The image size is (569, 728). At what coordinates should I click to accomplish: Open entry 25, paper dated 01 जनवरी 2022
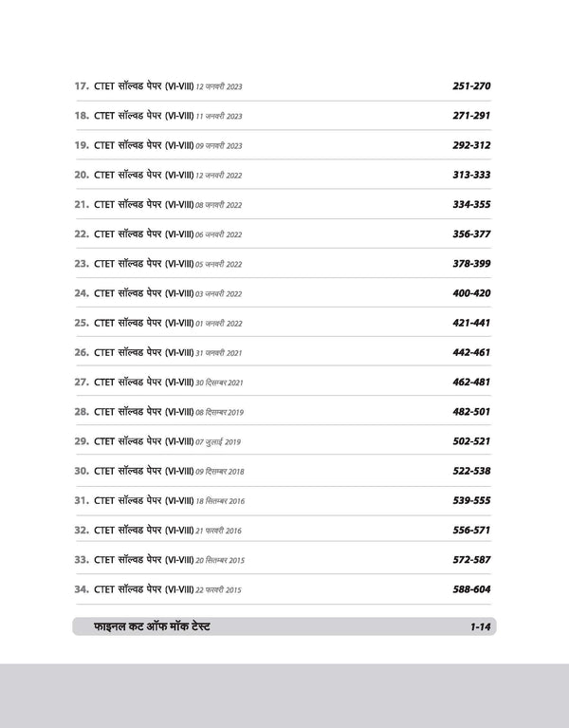tap(157, 323)
